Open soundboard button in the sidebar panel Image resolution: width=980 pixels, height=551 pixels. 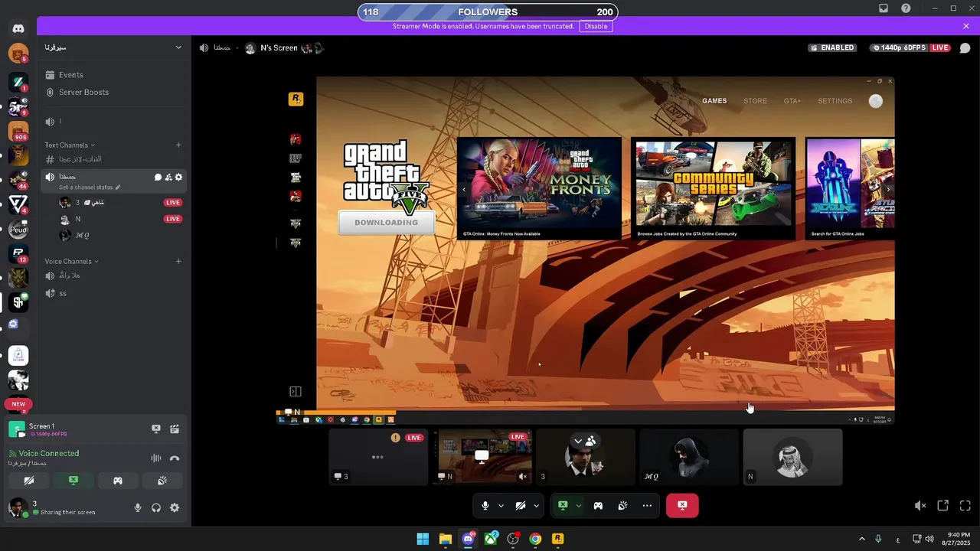tap(162, 481)
